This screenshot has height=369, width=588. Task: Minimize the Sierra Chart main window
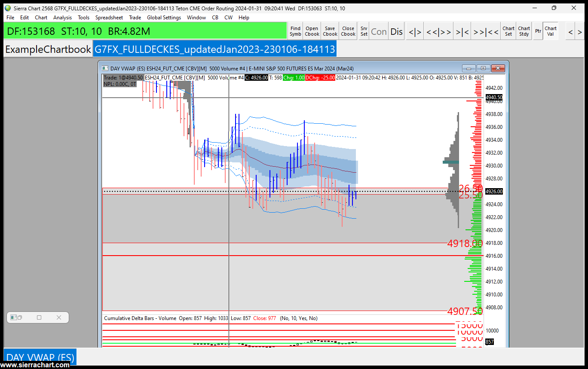pyautogui.click(x=535, y=8)
